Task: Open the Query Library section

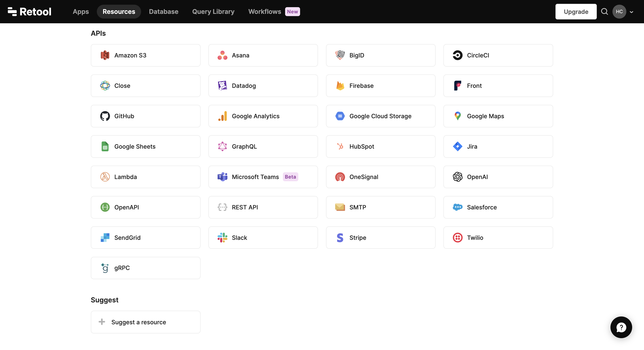Action: pyautogui.click(x=213, y=11)
